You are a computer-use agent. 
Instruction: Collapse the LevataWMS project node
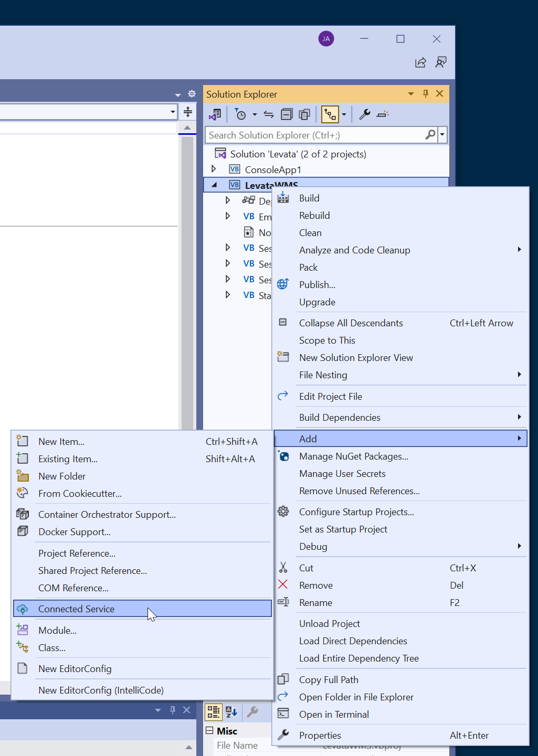[214, 185]
